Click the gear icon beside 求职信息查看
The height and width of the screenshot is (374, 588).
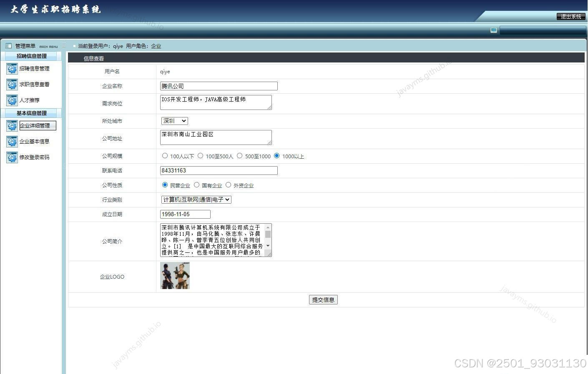pyautogui.click(x=12, y=84)
